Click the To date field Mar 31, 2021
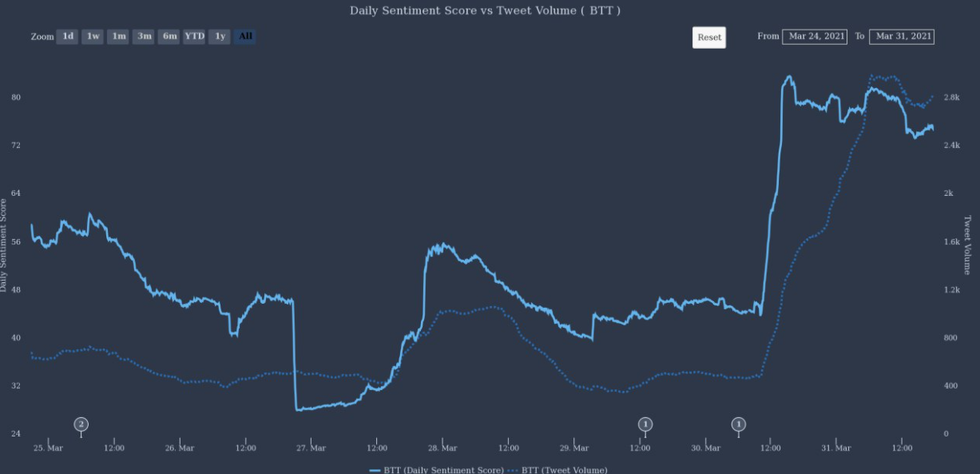Screen dimensions: 980x474 (x=902, y=36)
